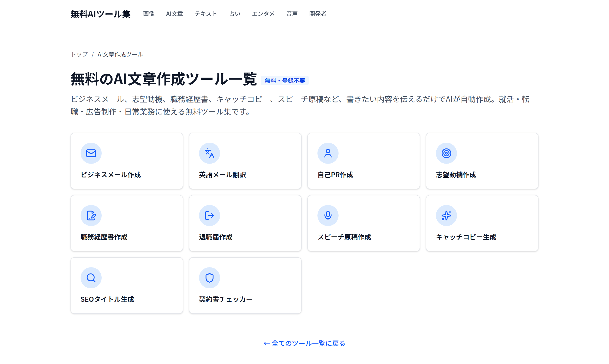Click the microphone icon for スピーチ原稿作成
Screen dimensions: 609x364
point(328,215)
